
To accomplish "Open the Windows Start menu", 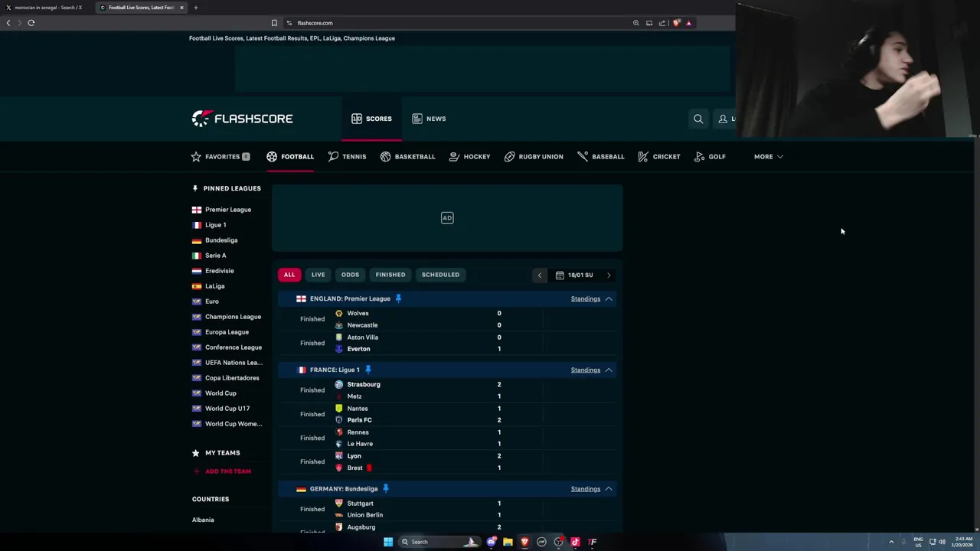I will [x=388, y=542].
